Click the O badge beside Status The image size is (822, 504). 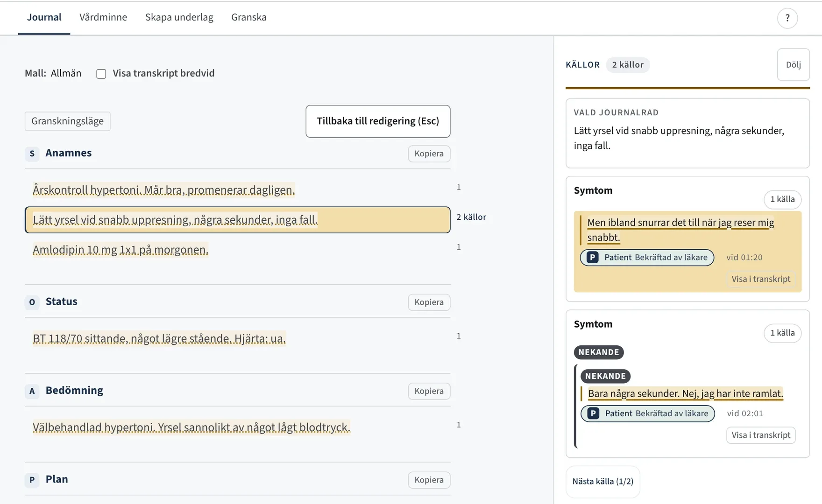click(x=32, y=302)
